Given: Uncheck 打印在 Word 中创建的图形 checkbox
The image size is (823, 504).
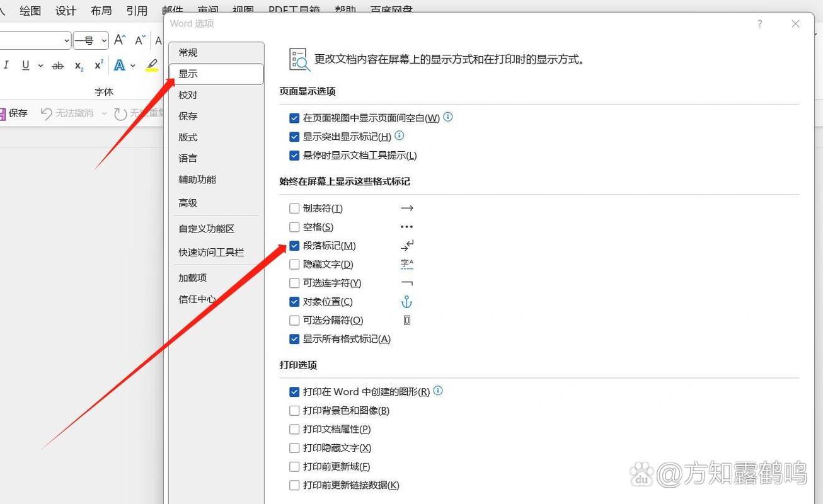Looking at the screenshot, I should tap(294, 392).
